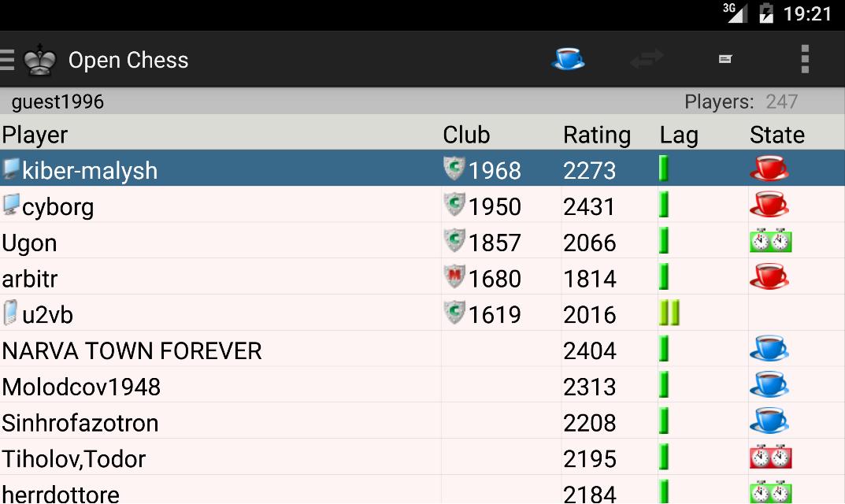Open the three-dot overflow menu
845x504 pixels.
pos(804,59)
